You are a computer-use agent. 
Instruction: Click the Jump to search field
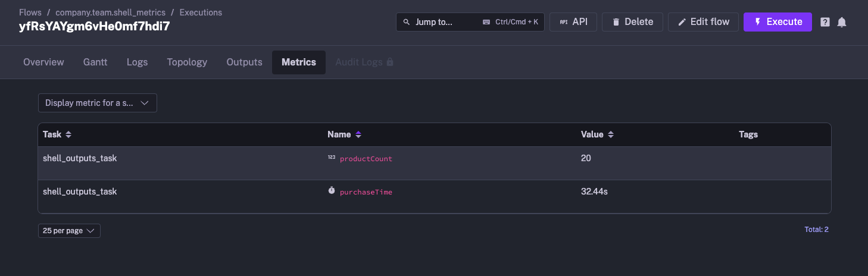pyautogui.click(x=470, y=22)
